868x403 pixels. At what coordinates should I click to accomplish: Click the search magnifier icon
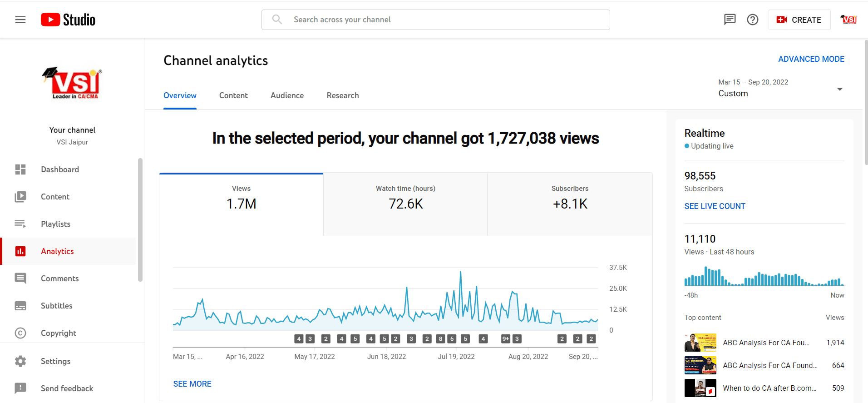pyautogui.click(x=277, y=20)
